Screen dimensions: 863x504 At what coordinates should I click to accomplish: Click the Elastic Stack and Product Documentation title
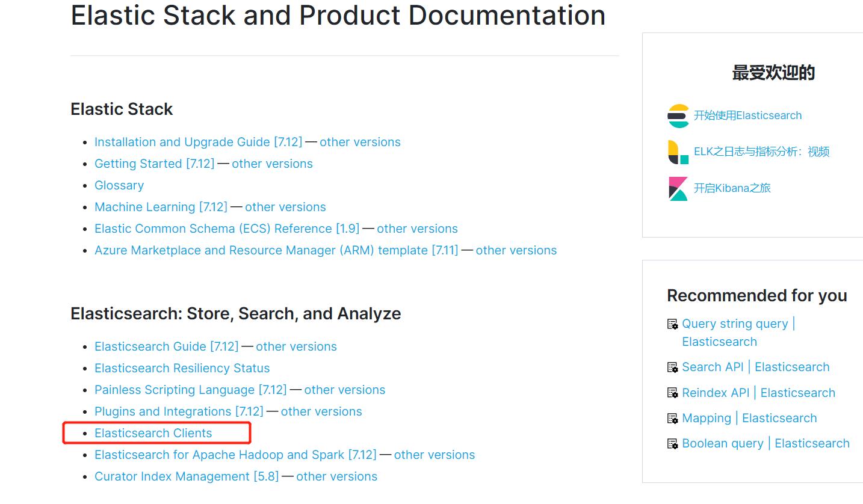[x=338, y=15]
